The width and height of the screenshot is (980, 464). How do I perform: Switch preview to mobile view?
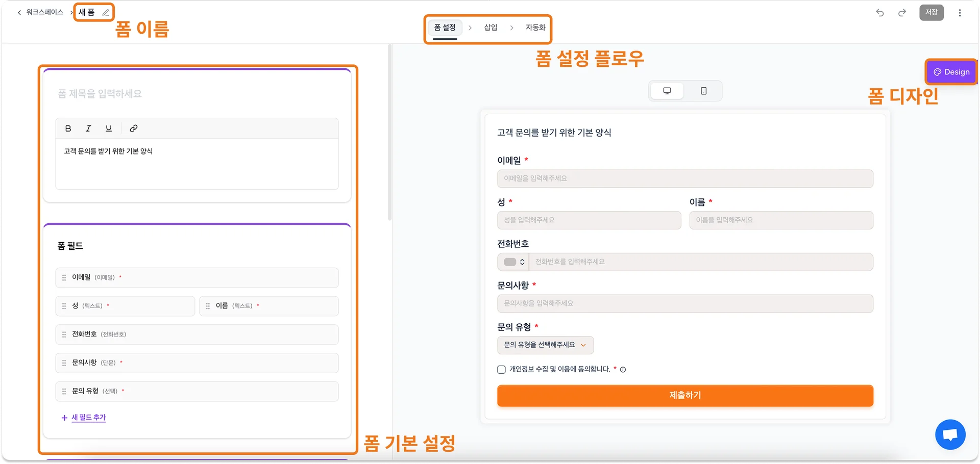[x=703, y=91]
